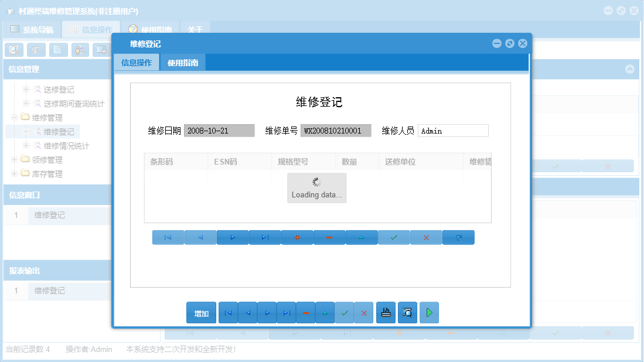Collapse the panel using the top-right chevron
The width and height of the screenshot is (644, 362).
(x=630, y=69)
